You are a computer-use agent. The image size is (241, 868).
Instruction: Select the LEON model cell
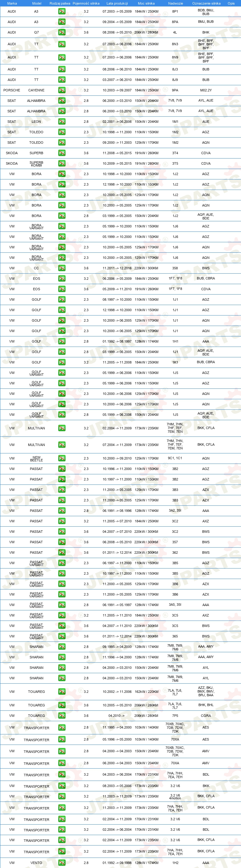click(x=36, y=122)
